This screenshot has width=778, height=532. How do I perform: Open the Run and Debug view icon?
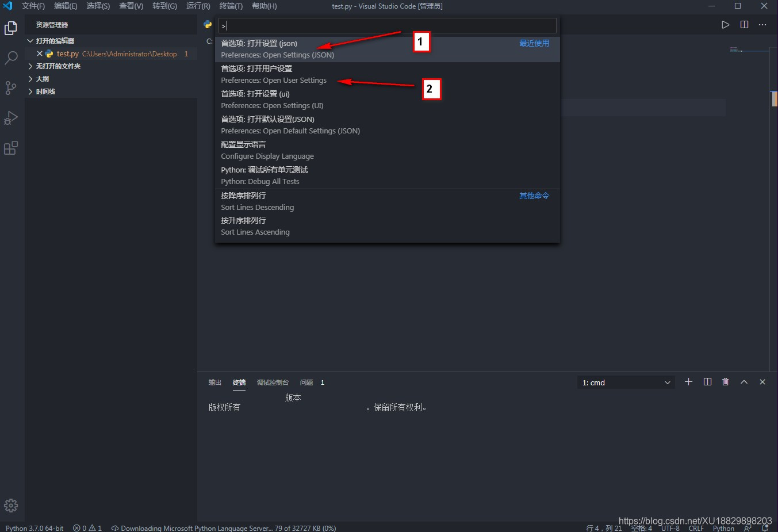coord(11,118)
